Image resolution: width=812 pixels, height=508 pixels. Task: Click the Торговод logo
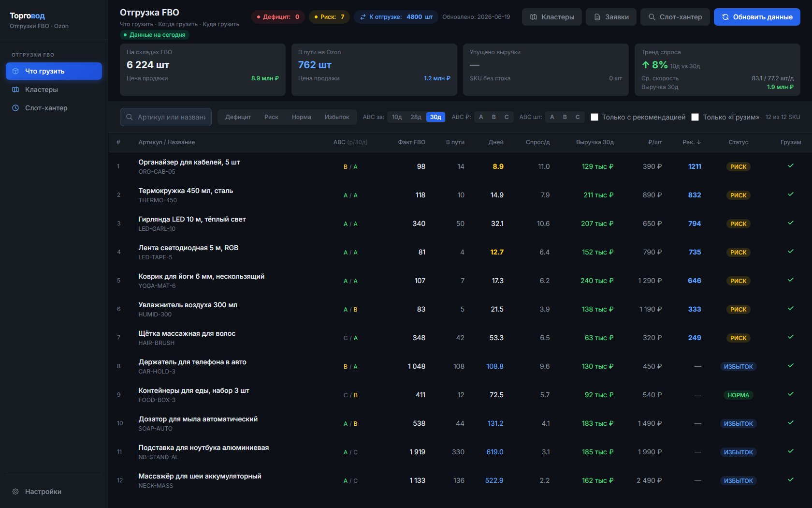pyautogui.click(x=28, y=16)
